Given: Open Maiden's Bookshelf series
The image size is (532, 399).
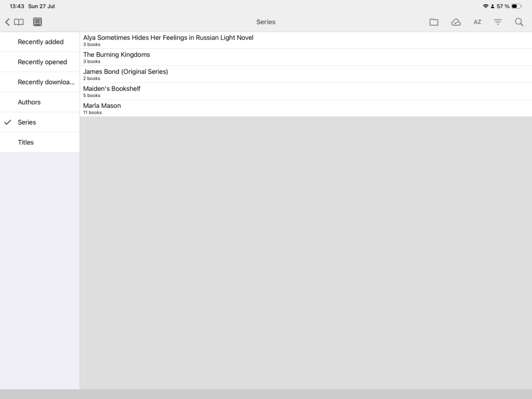Looking at the screenshot, I should (x=305, y=91).
